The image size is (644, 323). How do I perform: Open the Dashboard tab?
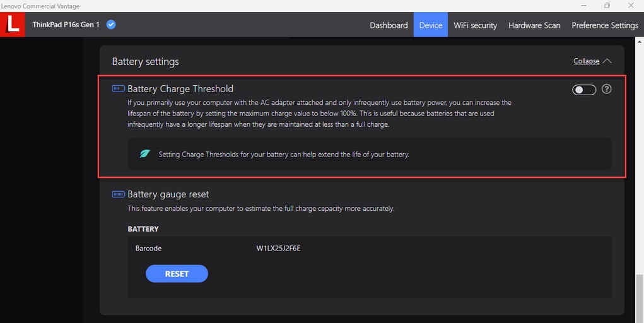[389, 25]
